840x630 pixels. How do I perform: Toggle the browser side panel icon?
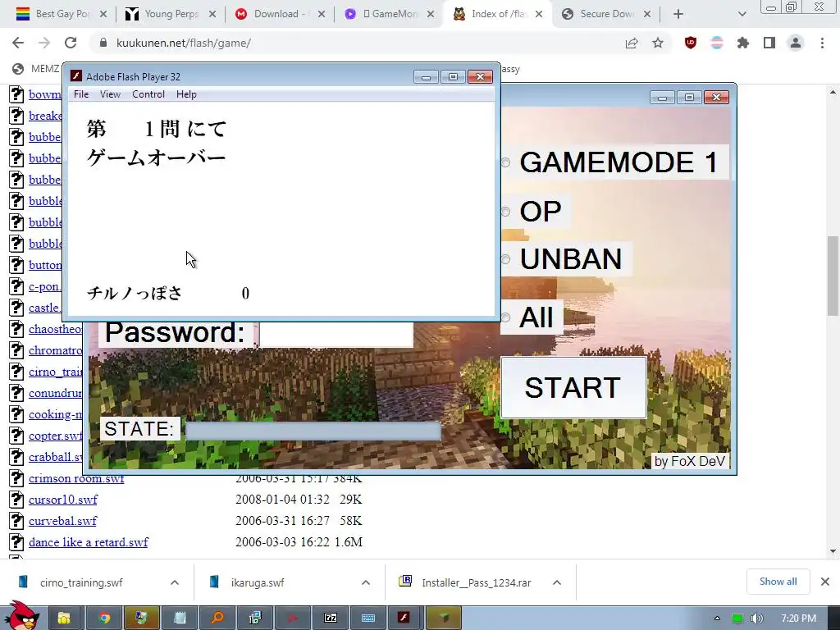(769, 43)
